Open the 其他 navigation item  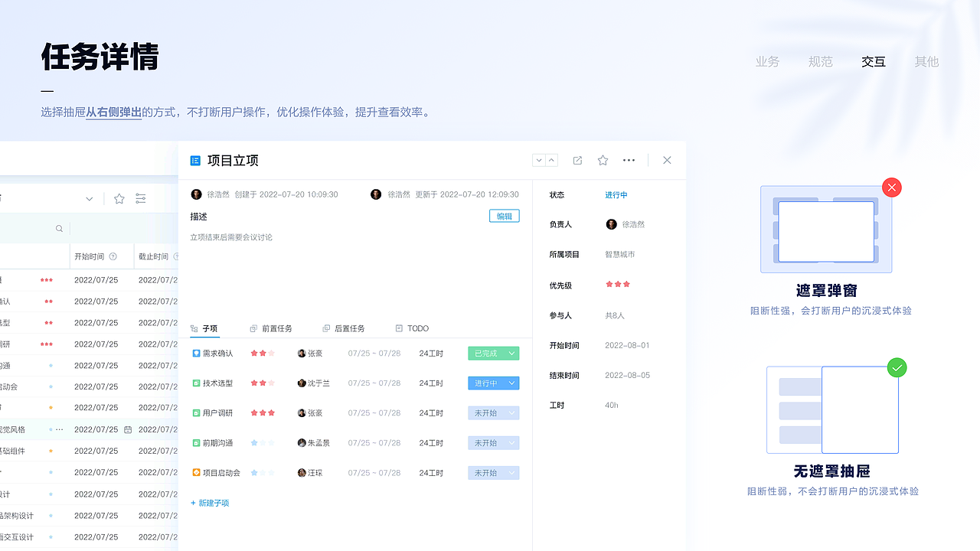coord(926,62)
